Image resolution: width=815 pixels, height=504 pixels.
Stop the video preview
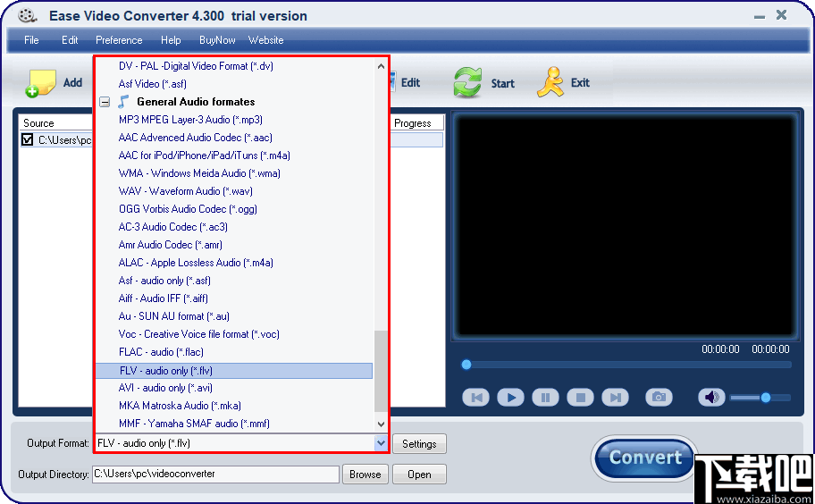(580, 398)
